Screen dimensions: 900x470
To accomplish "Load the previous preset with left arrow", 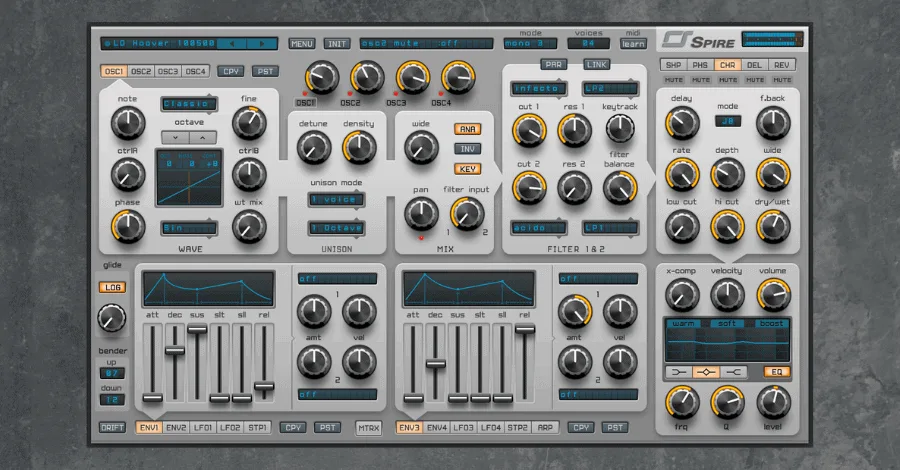I will coord(232,44).
